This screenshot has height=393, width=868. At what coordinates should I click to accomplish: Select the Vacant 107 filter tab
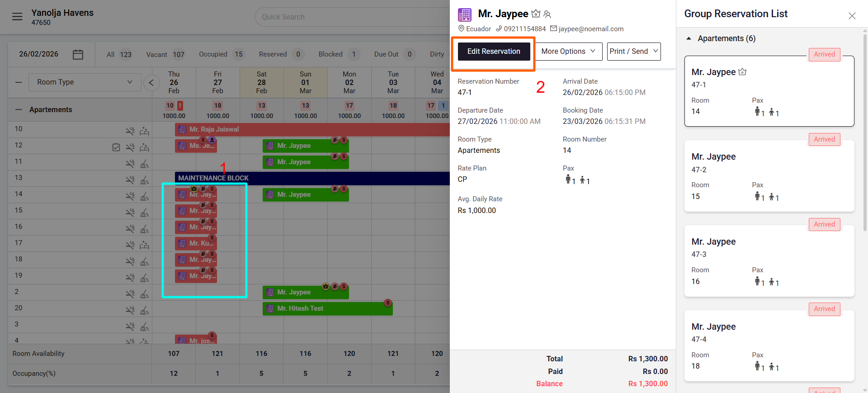click(165, 54)
